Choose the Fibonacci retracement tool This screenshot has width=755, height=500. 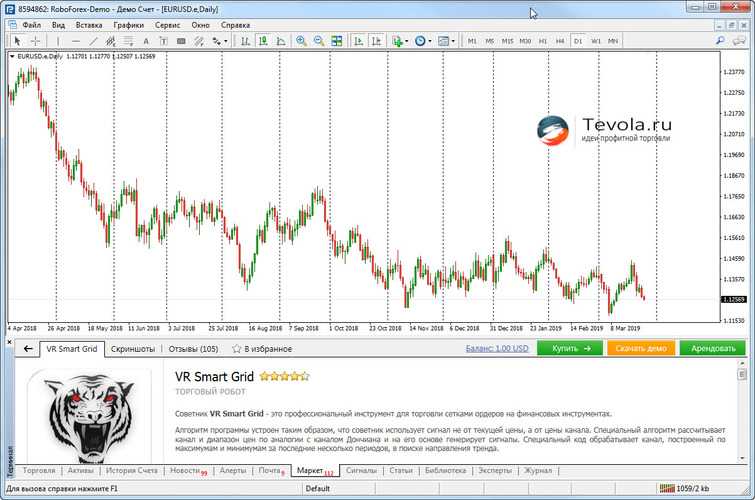coord(129,41)
